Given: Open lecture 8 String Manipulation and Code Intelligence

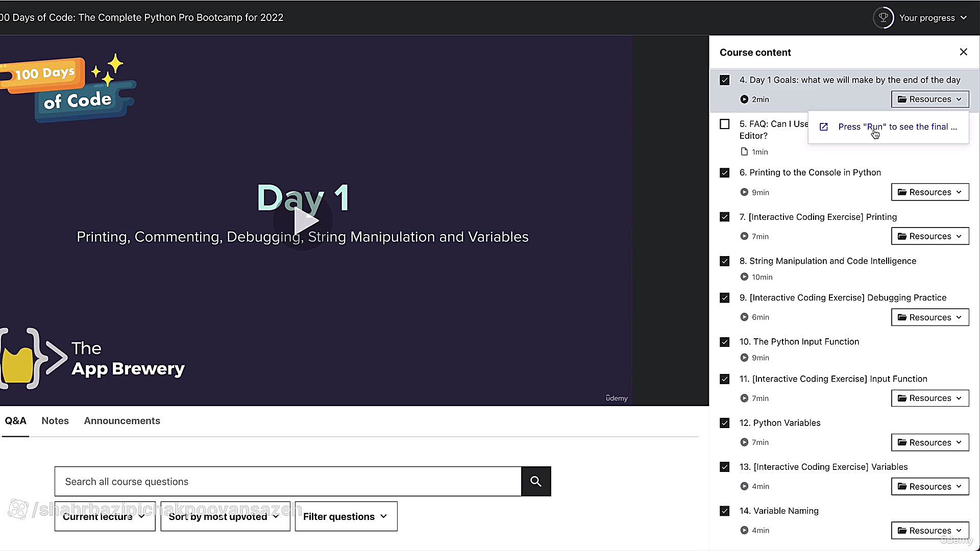Looking at the screenshot, I should [827, 261].
